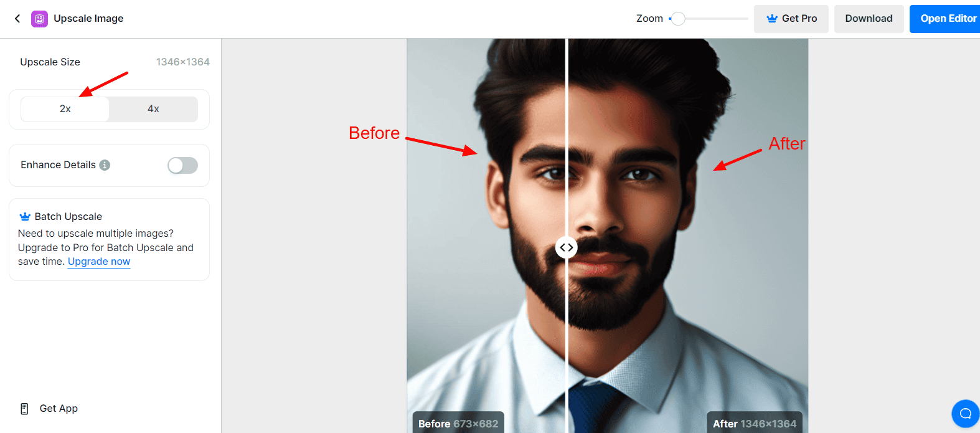The height and width of the screenshot is (433, 980).
Task: Click the Before 673×682 label
Action: click(x=458, y=424)
